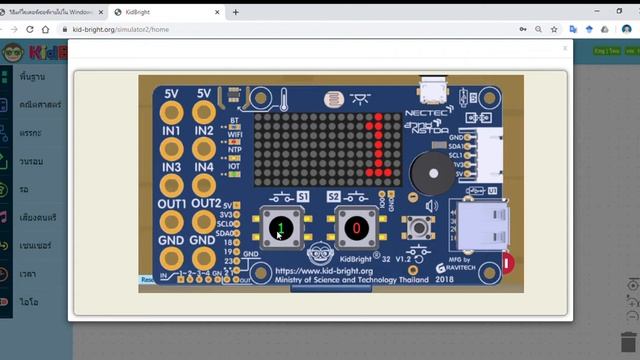Click the blue extension icon in toolbar
The width and height of the screenshot is (640, 360).
click(x=589, y=29)
